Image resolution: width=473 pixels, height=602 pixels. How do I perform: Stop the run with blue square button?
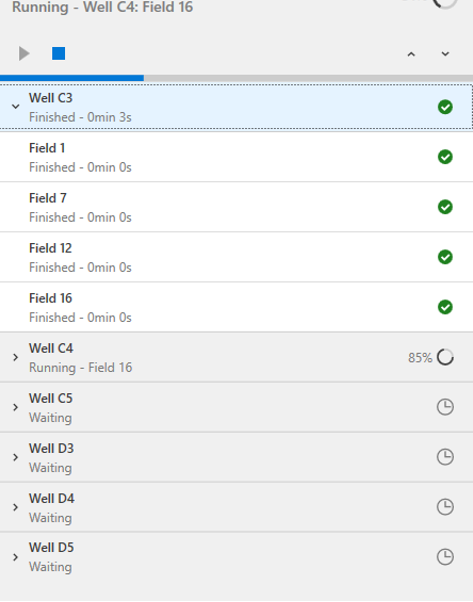click(x=59, y=53)
